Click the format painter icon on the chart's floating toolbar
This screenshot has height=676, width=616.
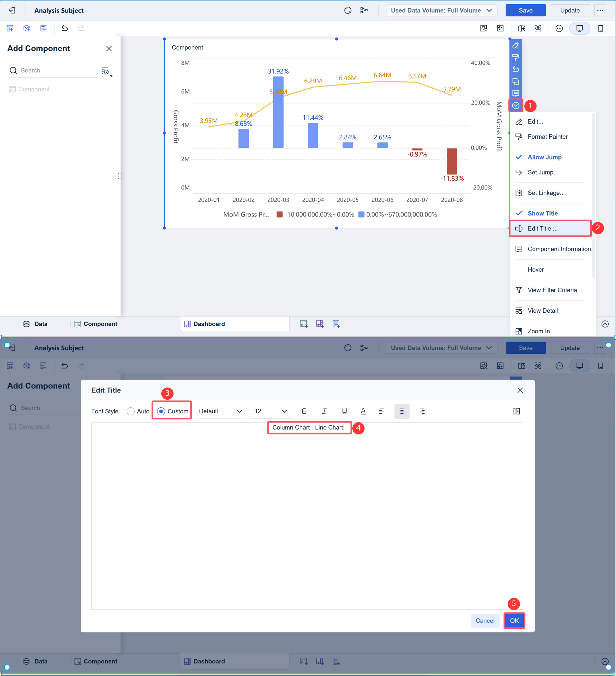point(516,57)
